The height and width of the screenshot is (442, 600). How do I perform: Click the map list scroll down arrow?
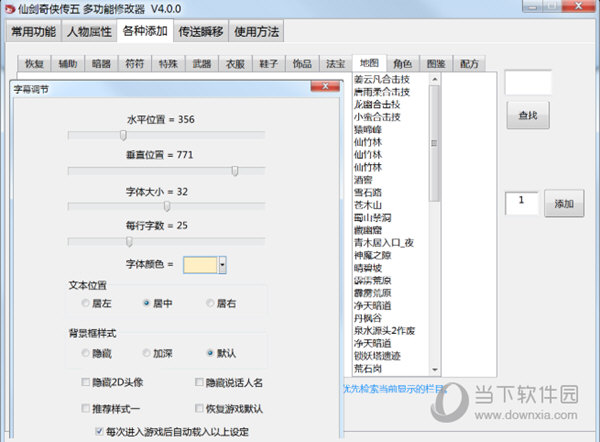coord(435,369)
